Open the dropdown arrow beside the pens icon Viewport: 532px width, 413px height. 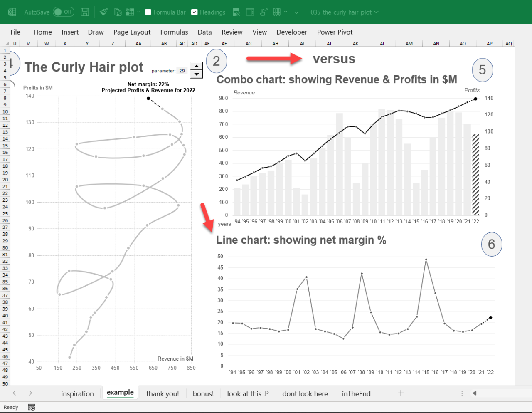click(x=286, y=12)
